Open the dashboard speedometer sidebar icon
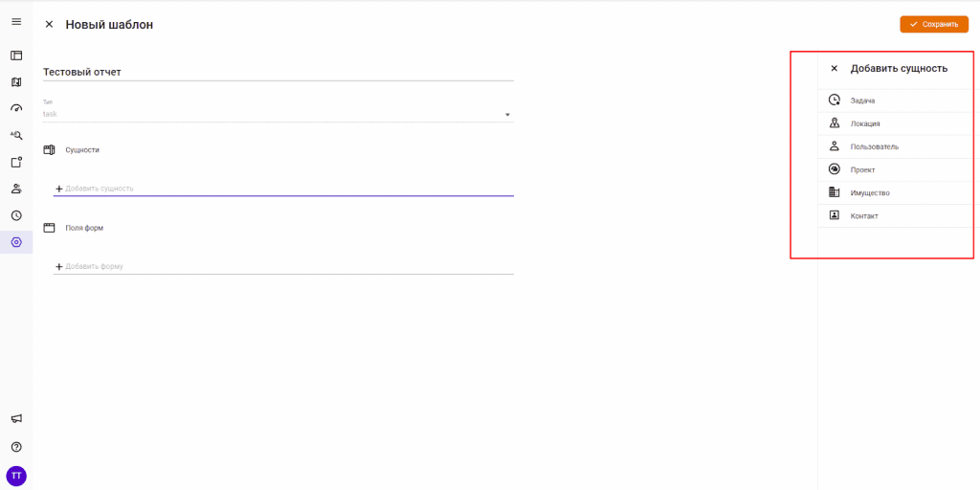Image resolution: width=980 pixels, height=490 pixels. (x=16, y=108)
